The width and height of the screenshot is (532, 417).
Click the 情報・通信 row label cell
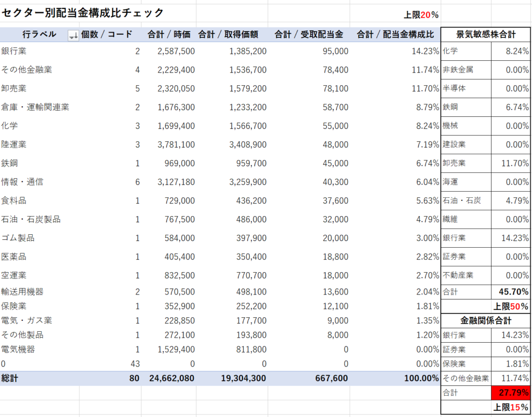click(22, 182)
